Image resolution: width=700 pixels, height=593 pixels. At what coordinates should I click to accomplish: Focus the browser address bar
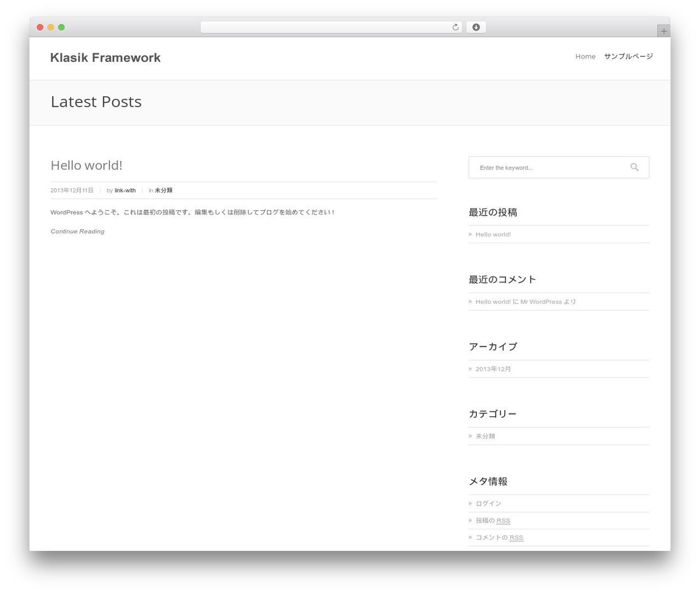[x=331, y=27]
